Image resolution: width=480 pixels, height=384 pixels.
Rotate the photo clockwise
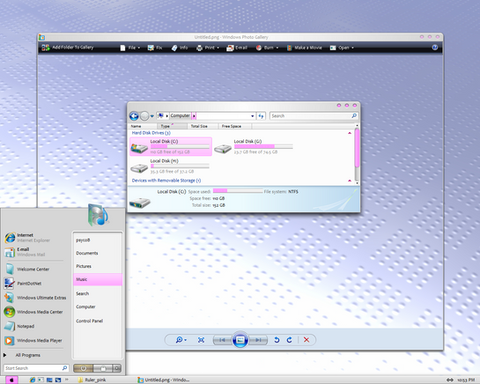[x=289, y=340]
